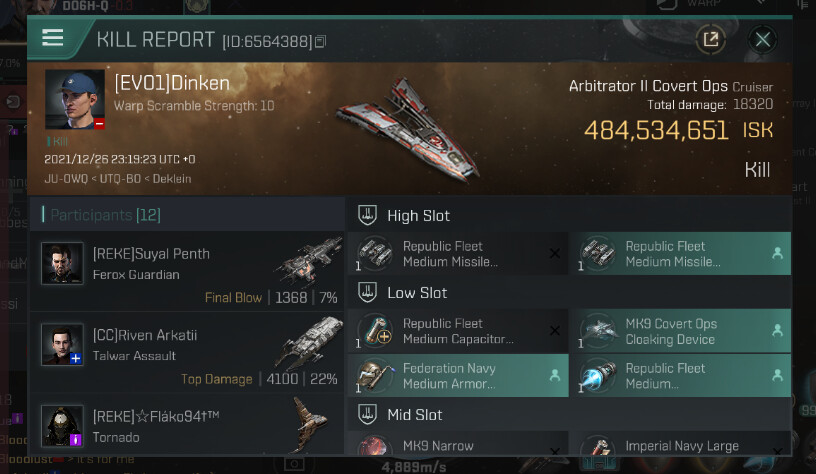This screenshot has height=474, width=816.
Task: Select Riven Arkatii's portrait
Action: [62, 344]
